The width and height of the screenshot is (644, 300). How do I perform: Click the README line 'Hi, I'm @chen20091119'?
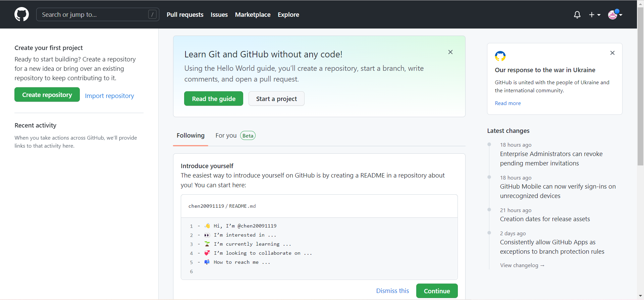[245, 226]
